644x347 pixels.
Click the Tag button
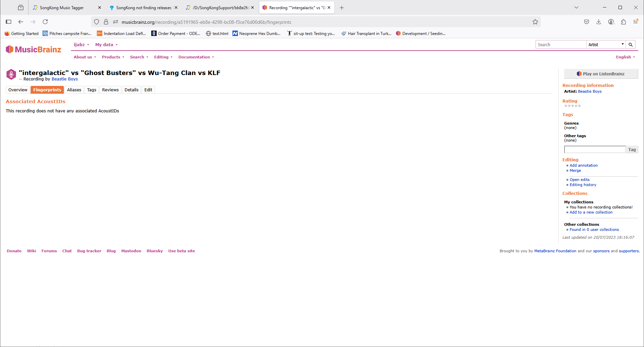click(632, 149)
